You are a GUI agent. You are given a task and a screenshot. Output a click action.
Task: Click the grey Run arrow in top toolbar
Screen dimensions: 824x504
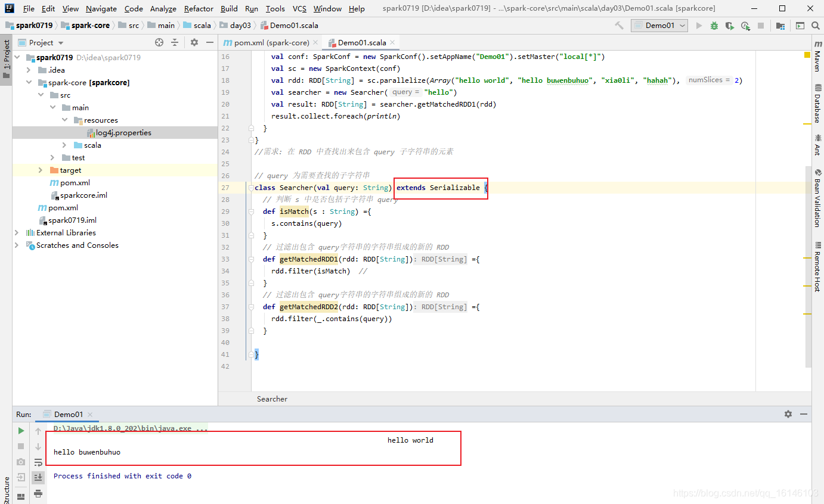point(698,26)
